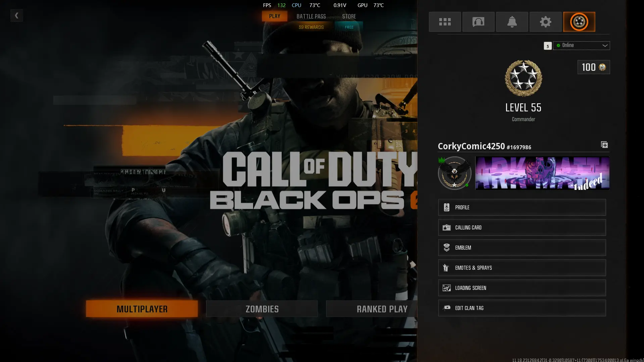The width and height of the screenshot is (644, 362).
Task: Click the Emblem rank chevron icon
Action: pos(446,248)
